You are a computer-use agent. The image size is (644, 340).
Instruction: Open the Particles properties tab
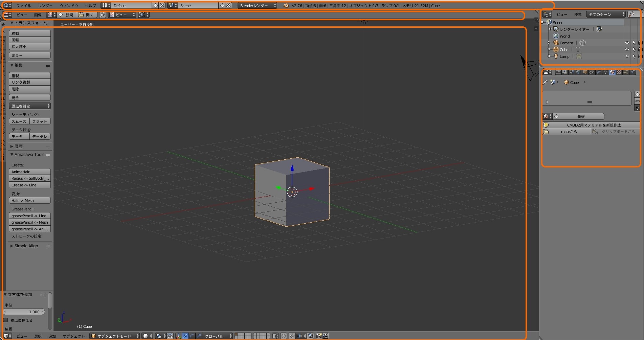[626, 72]
